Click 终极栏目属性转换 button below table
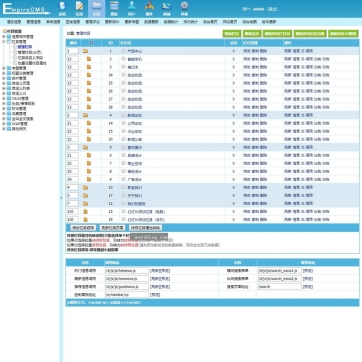The height and width of the screenshot is (362, 362). coord(145,228)
